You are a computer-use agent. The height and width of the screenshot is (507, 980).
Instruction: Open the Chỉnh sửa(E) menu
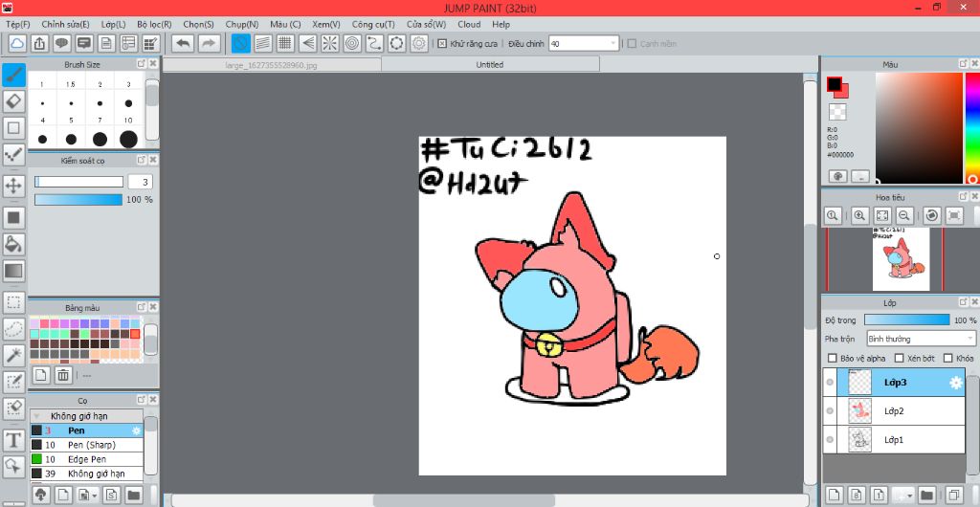[65, 24]
